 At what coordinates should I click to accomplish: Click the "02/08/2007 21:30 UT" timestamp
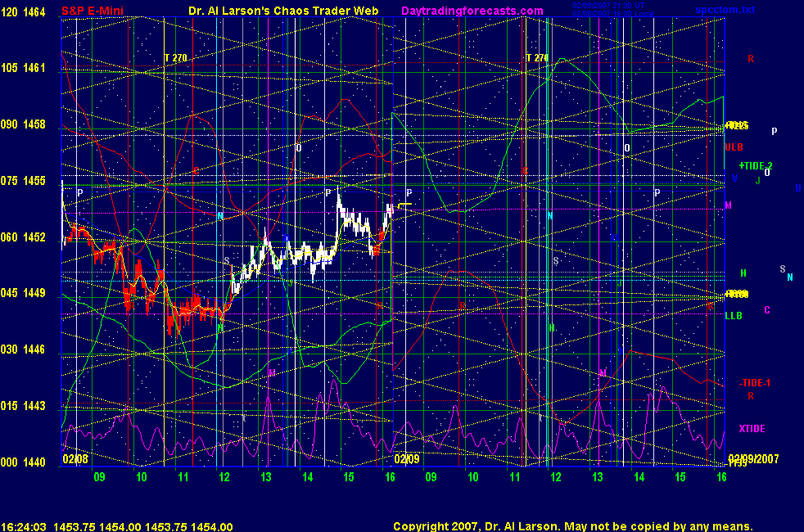[608, 6]
